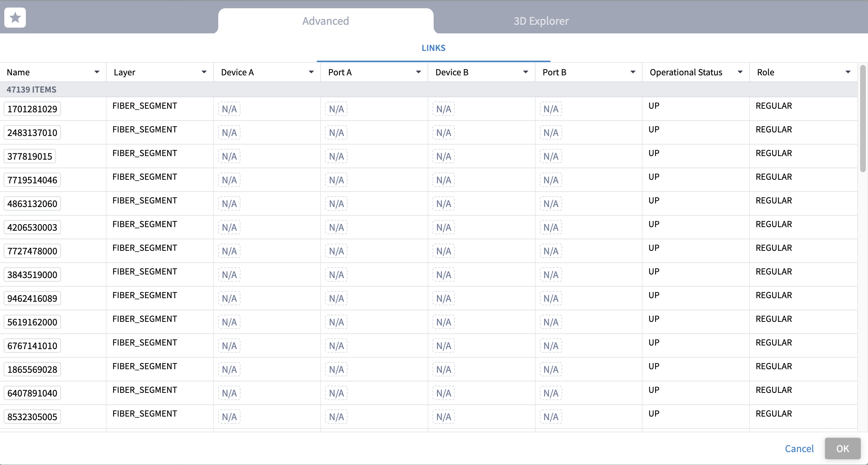The image size is (868, 465).
Task: Select the LINKS sub-tab
Action: point(433,48)
